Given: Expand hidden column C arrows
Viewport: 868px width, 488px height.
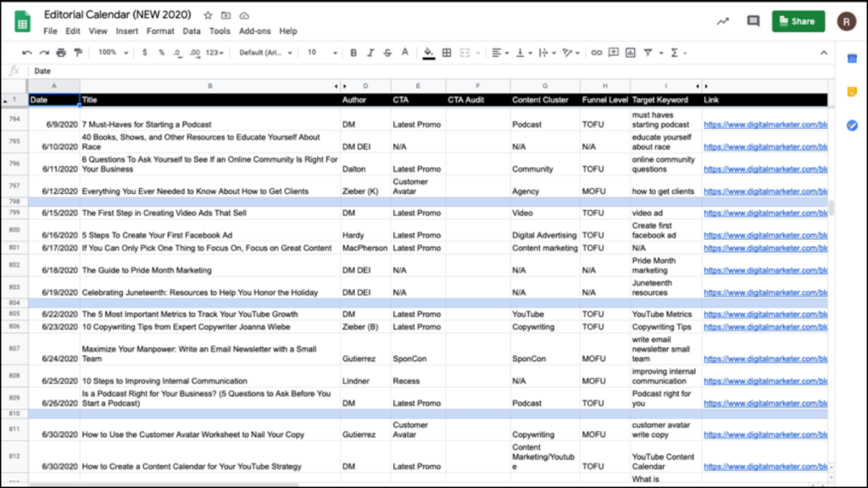Looking at the screenshot, I should coord(340,86).
